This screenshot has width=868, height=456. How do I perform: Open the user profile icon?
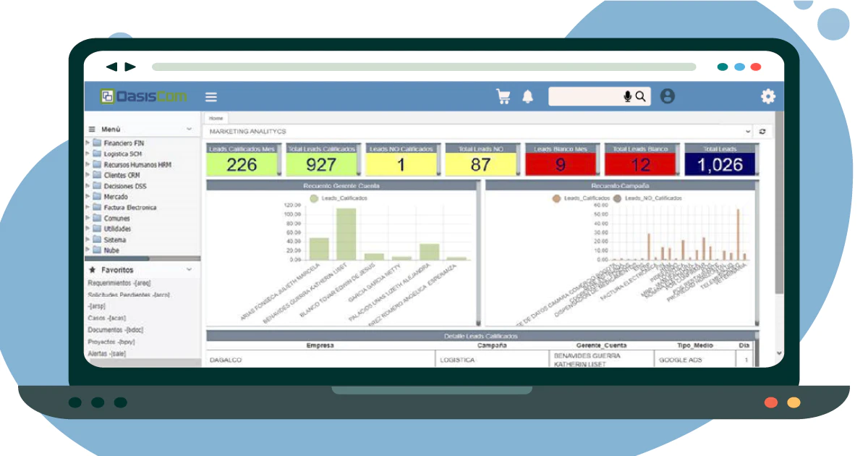pyautogui.click(x=668, y=96)
